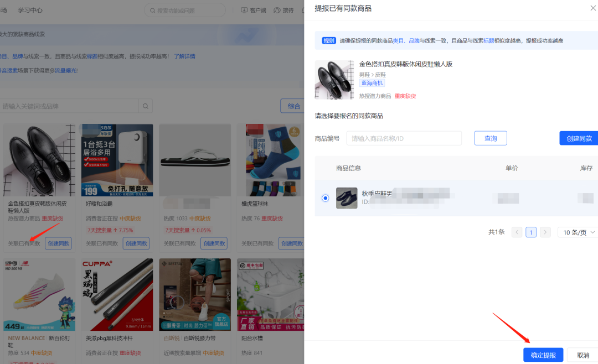
Task: Open the 好暖和浴霸 heater thumbnail
Action: tap(117, 160)
